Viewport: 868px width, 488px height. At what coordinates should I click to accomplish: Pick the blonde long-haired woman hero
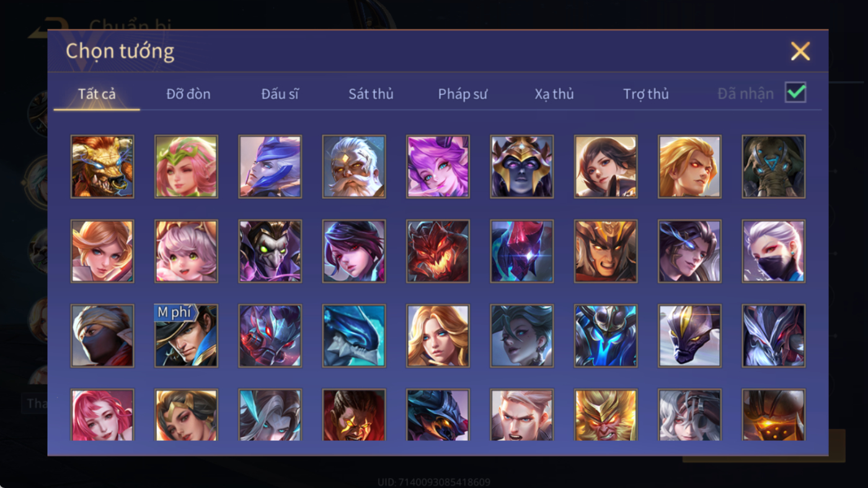[438, 335]
